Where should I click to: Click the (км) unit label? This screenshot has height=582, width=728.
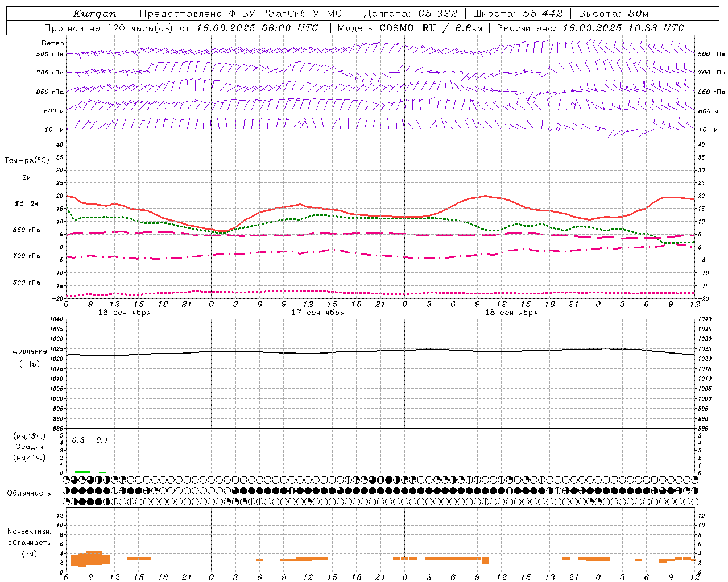[29, 554]
